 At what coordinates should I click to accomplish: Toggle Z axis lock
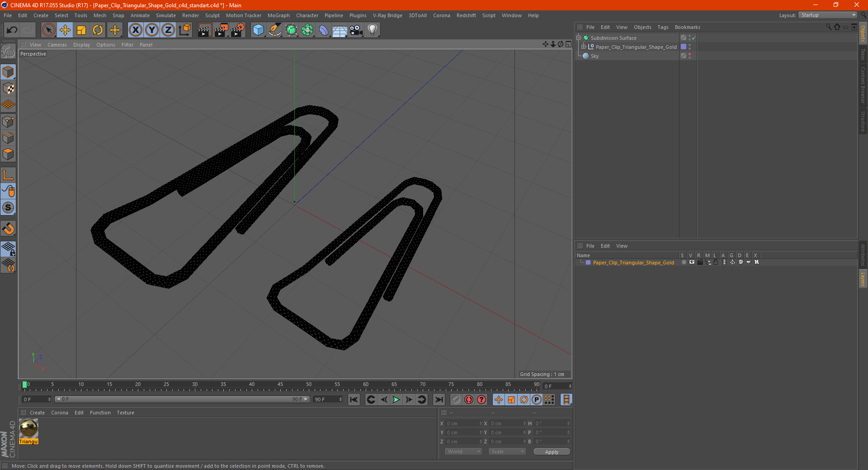(168, 30)
